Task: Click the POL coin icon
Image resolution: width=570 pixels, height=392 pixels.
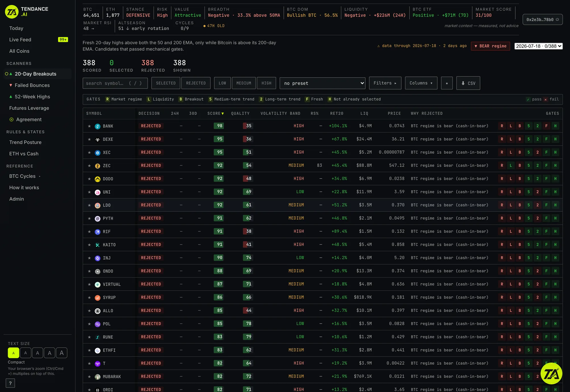Action: tap(97, 324)
